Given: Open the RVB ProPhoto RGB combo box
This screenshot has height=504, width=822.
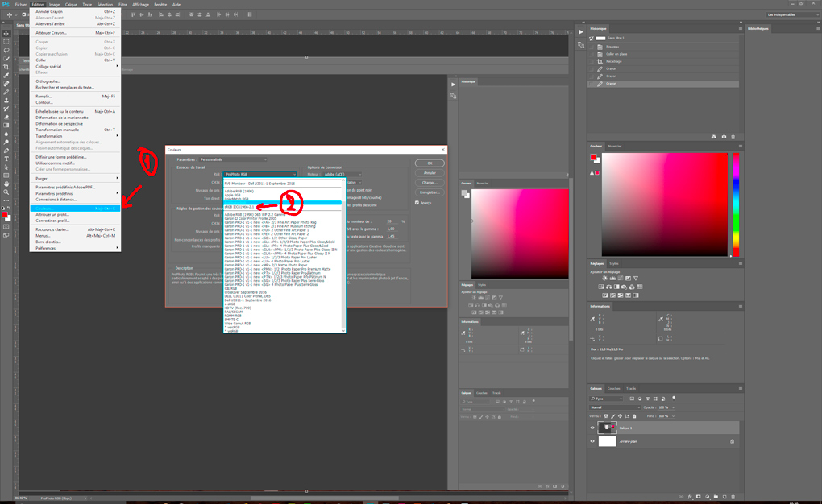Looking at the screenshot, I should [260, 175].
